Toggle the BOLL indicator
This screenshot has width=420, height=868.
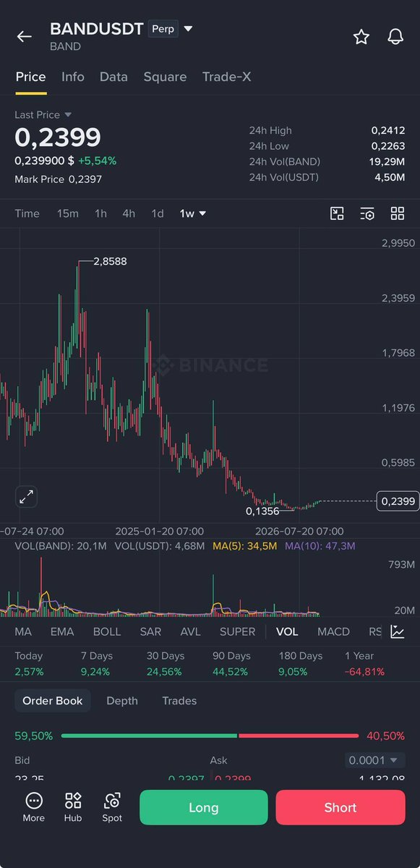(107, 631)
